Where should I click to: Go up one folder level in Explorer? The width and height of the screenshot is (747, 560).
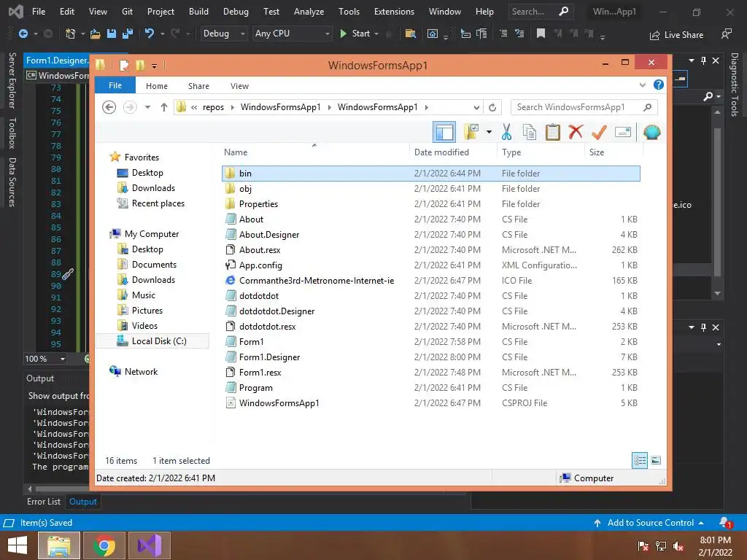[x=164, y=108]
